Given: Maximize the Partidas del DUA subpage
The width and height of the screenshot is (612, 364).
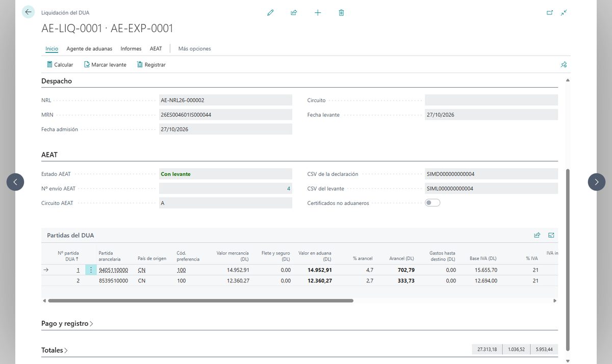Looking at the screenshot, I should pyautogui.click(x=551, y=236).
